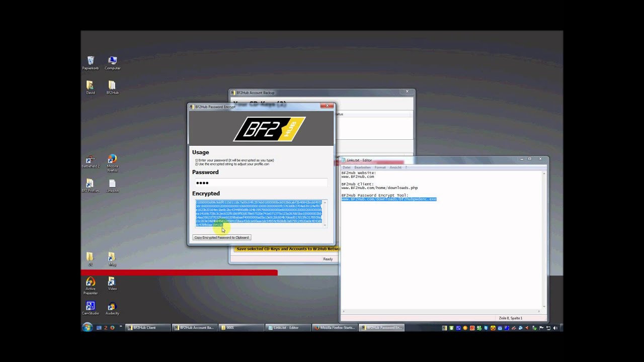Click the 'www.BF2Hub.com' website line
Image resolution: width=644 pixels, height=362 pixels.
tap(358, 177)
